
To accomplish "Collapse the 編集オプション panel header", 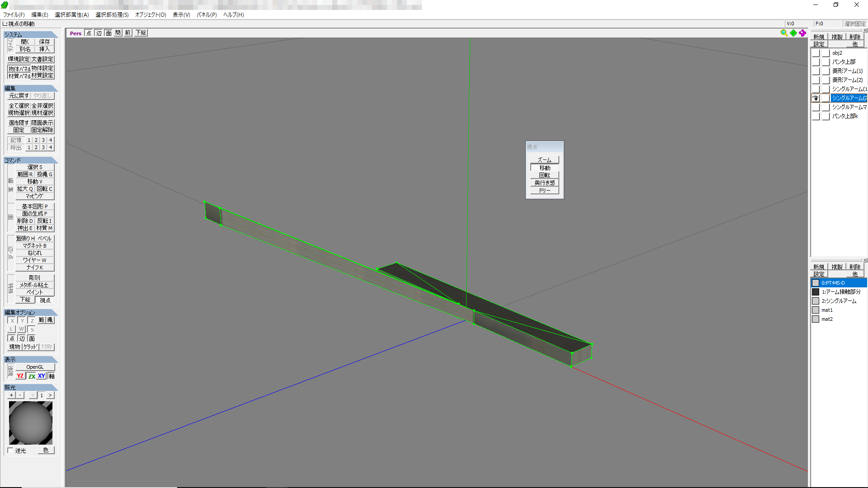I will (x=31, y=313).
